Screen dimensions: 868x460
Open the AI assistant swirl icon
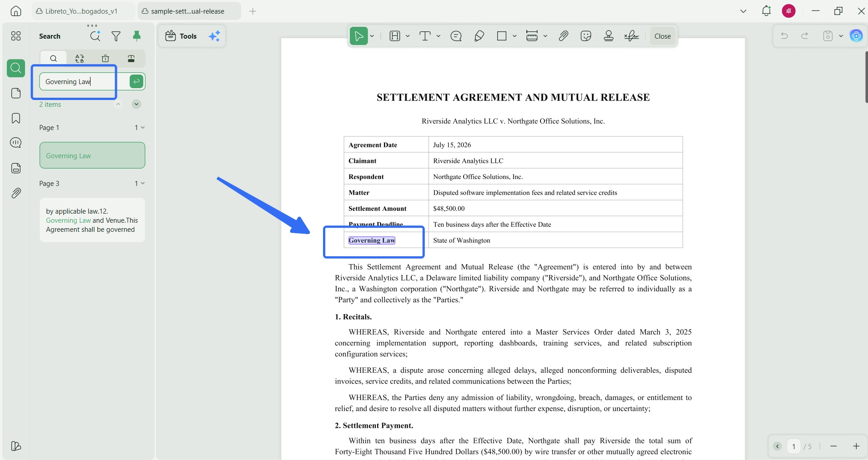[x=856, y=36]
